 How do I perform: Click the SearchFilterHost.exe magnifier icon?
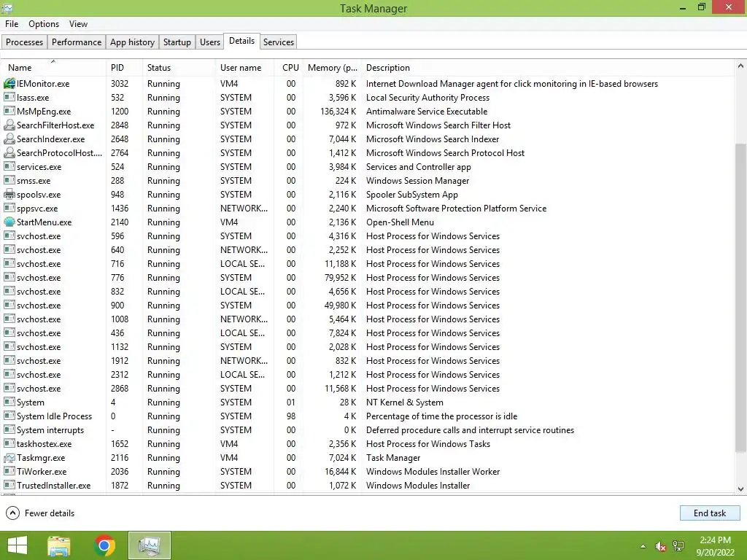(x=9, y=125)
